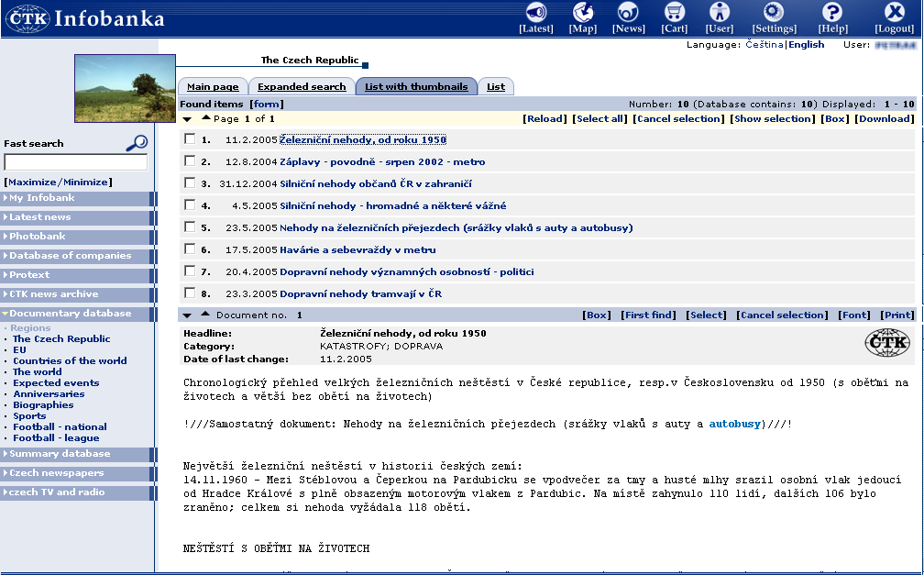Select checkbox for Záplavy - povodně item
This screenshot has width=924, height=575.
tap(190, 161)
